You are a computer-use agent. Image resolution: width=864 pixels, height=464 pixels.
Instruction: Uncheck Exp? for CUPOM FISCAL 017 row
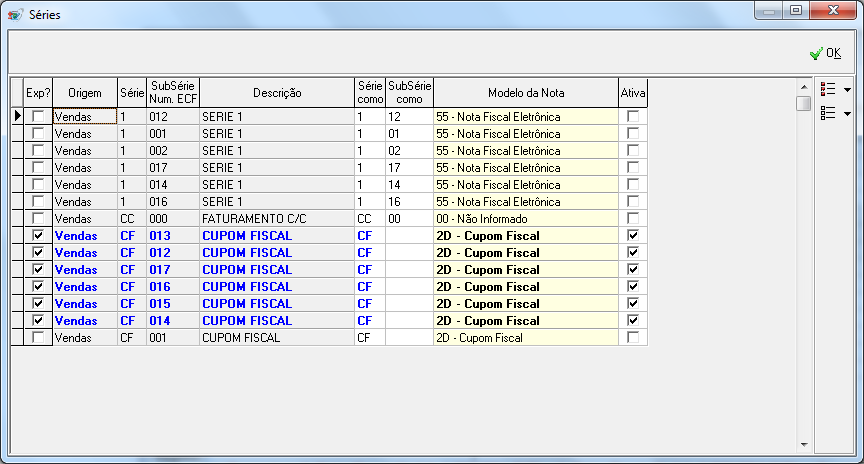(x=38, y=269)
